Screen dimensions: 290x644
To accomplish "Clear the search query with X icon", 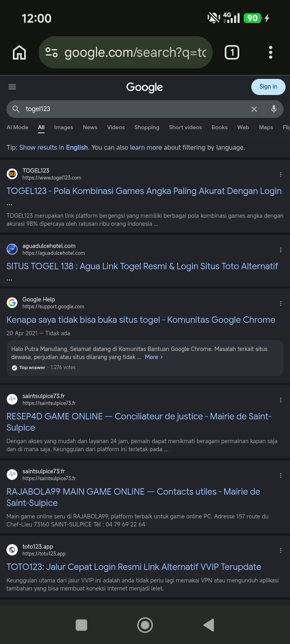I will (x=254, y=109).
